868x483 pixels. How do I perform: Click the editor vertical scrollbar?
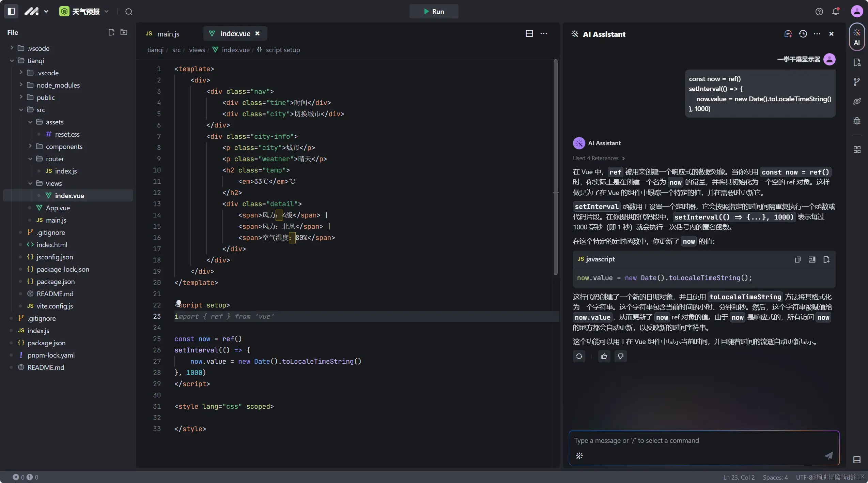pos(556,167)
